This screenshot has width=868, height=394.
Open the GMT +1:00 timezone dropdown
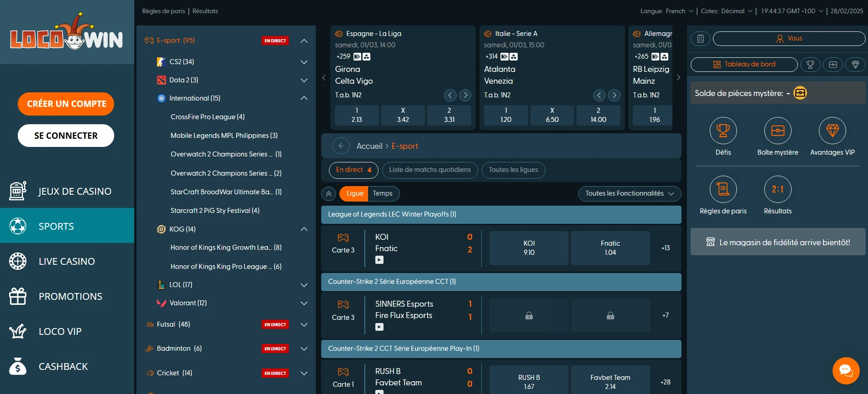(x=792, y=11)
